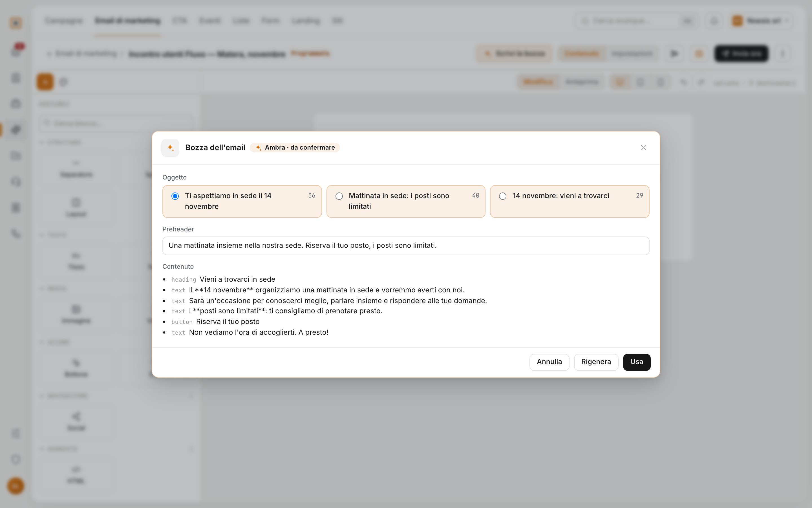The height and width of the screenshot is (508, 812).
Task: Apply the draft with Usa button
Action: pos(637,362)
